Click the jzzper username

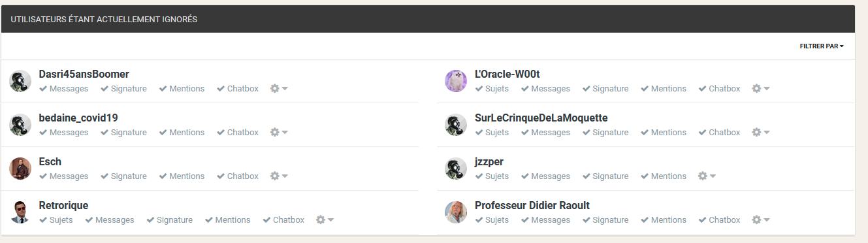point(489,162)
